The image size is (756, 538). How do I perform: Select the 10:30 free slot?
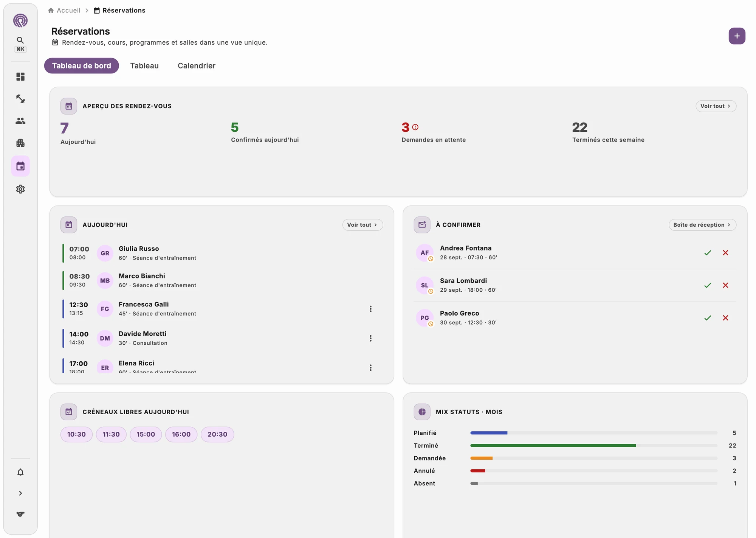pos(76,434)
